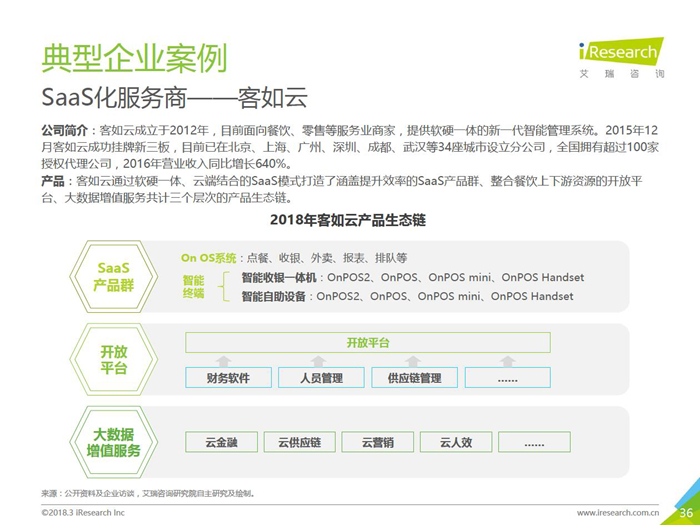Click the title 典型企业案例
Viewport: 700px width, 525px height.
134,58
